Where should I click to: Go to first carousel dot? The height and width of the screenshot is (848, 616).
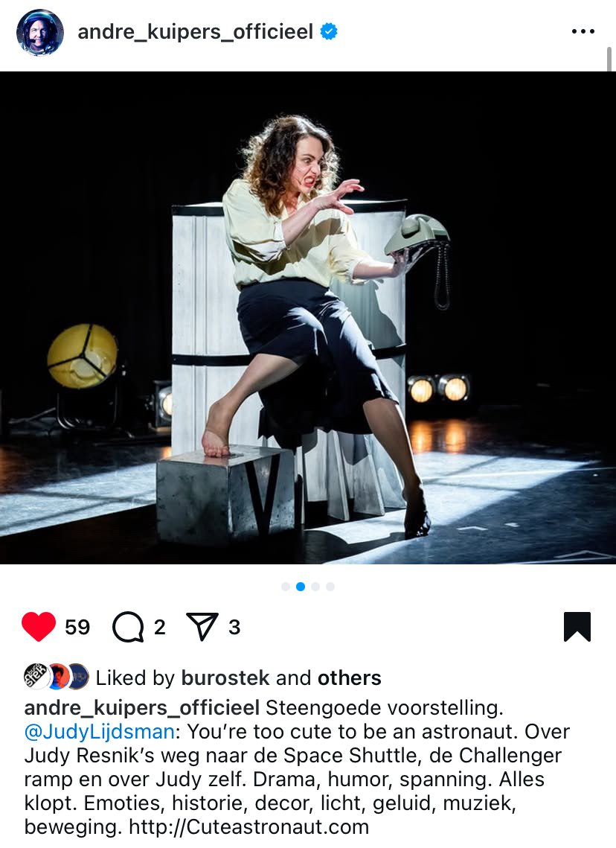click(285, 586)
